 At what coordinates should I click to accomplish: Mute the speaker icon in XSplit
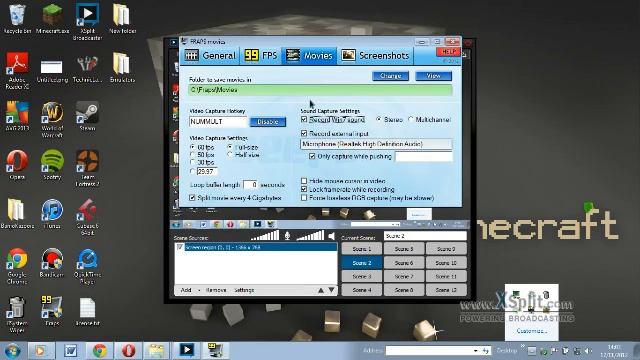(x=331, y=236)
